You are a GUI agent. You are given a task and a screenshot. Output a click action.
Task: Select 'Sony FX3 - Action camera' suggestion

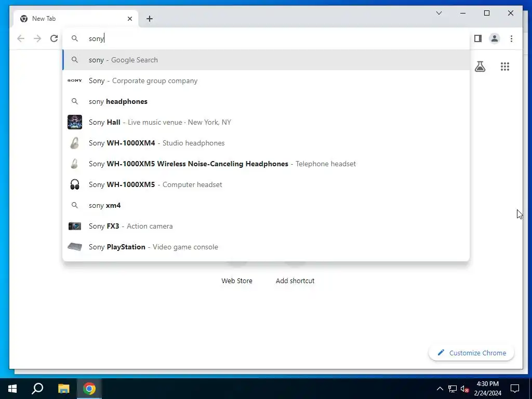[x=266, y=226]
